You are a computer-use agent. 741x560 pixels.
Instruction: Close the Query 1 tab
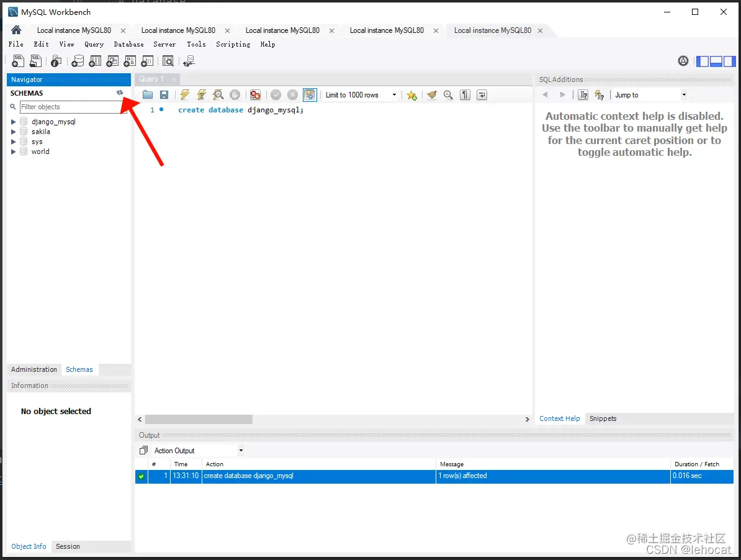[173, 79]
